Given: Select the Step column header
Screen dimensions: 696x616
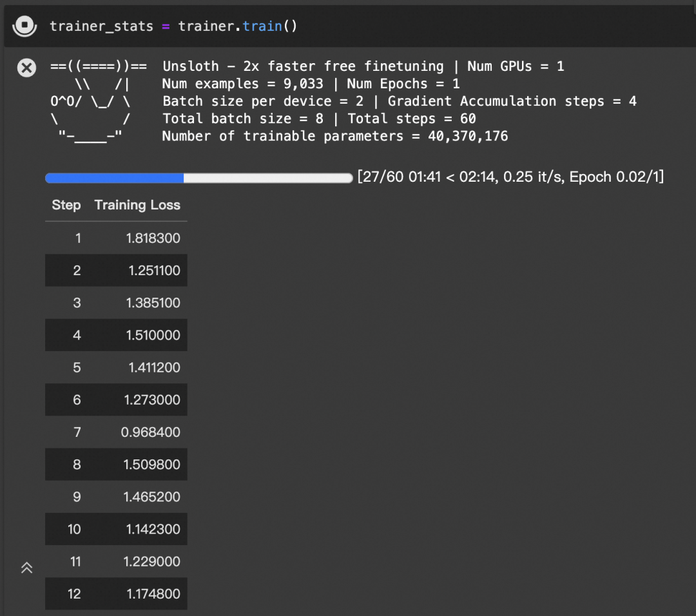Looking at the screenshot, I should [66, 205].
